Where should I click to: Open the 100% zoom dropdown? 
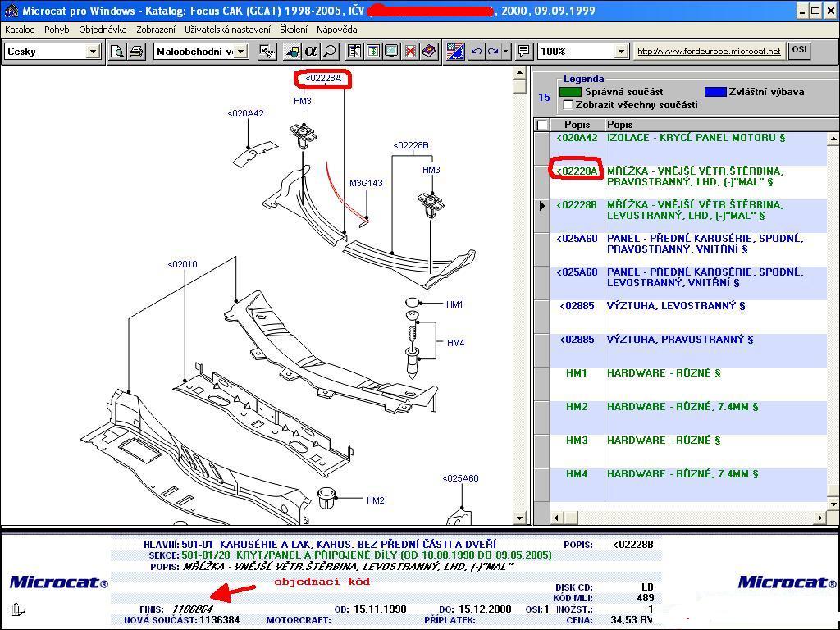621,52
